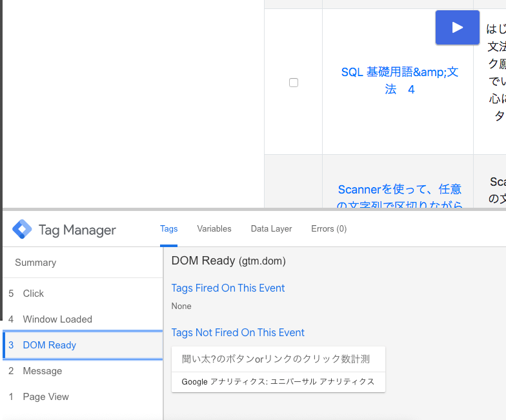This screenshot has height=420, width=506.
Task: Select the 3 DOM Ready event
Action: pyautogui.click(x=83, y=345)
